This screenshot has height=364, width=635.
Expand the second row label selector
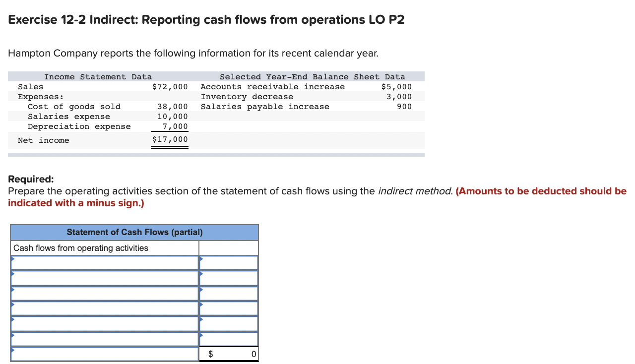[x=104, y=278]
